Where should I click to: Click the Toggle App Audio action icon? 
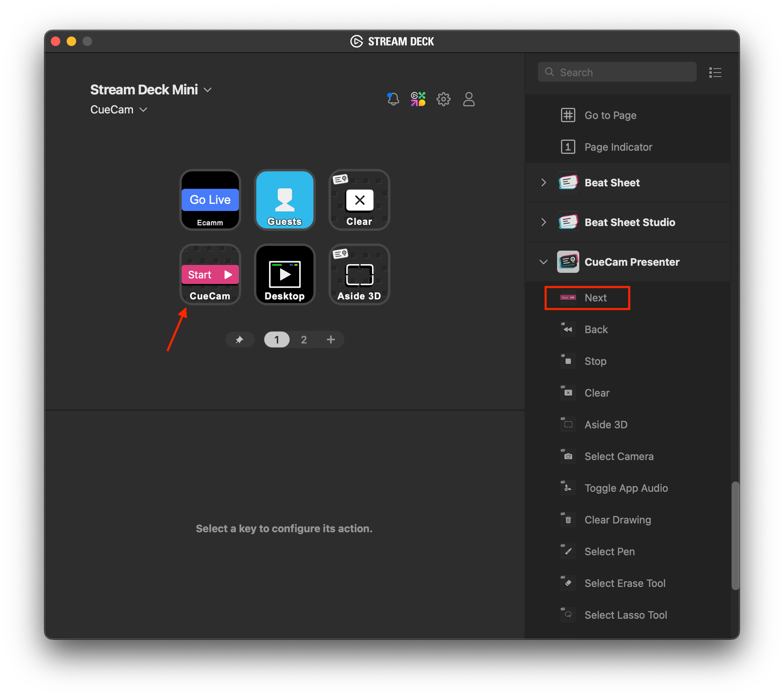[568, 488]
